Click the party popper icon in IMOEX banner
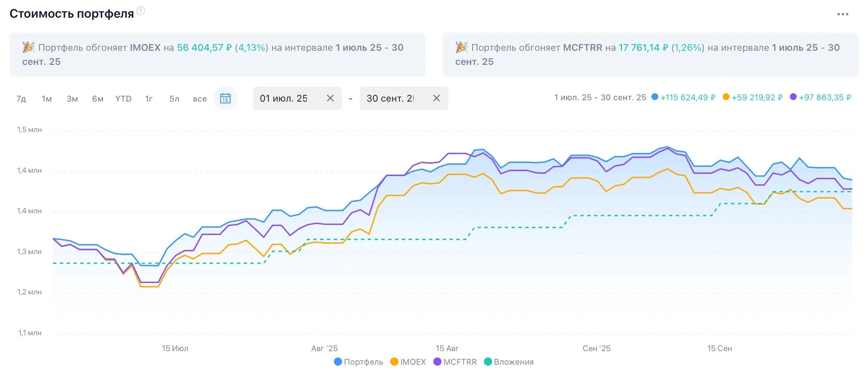This screenshot has width=868, height=377. (x=28, y=47)
